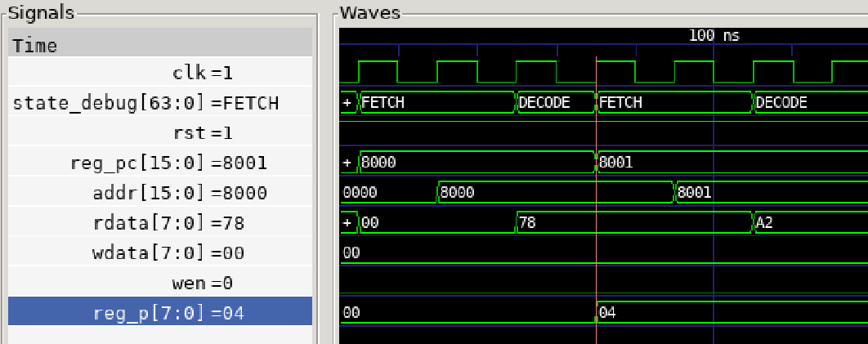Select the rst signal row

160,132
